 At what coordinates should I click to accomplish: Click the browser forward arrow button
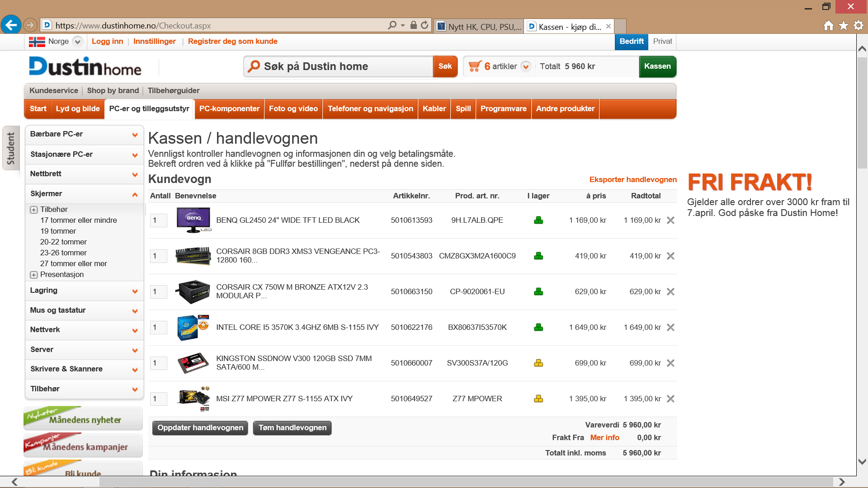tap(30, 25)
